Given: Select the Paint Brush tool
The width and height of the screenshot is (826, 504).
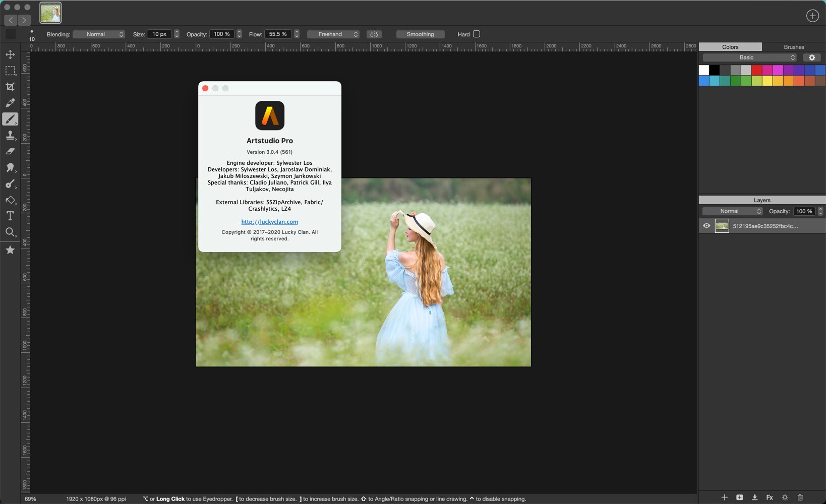Looking at the screenshot, I should click(10, 119).
